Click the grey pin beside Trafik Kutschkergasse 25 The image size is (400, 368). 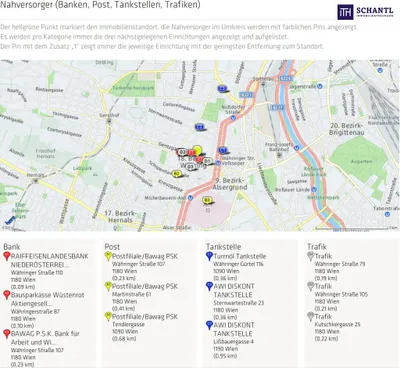click(311, 317)
